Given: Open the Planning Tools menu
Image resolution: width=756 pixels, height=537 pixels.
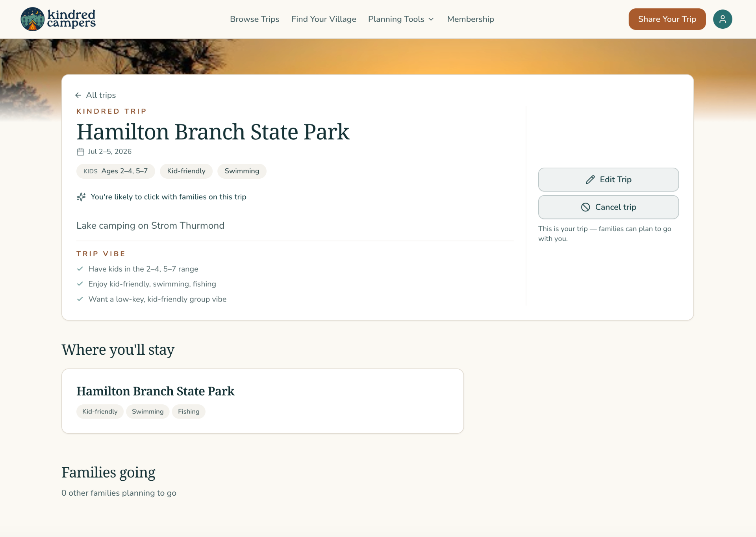Looking at the screenshot, I should pos(401,19).
